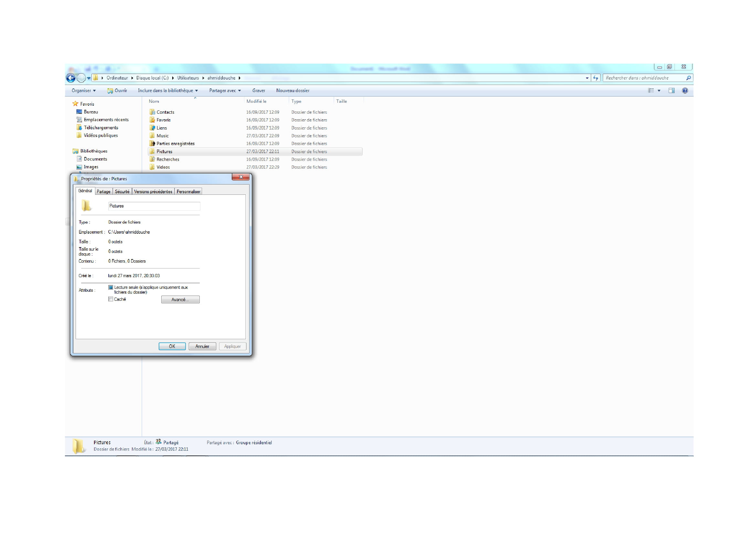Select the Recherches folder icon

[152, 159]
